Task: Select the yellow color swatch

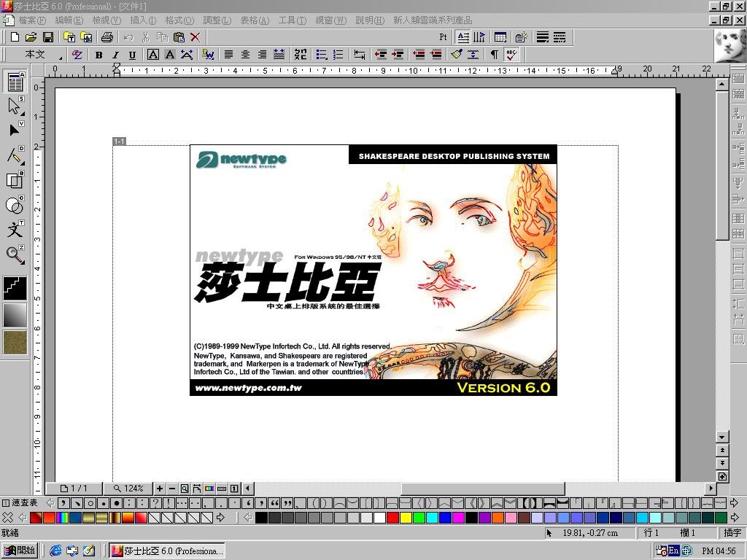Action: point(406,518)
